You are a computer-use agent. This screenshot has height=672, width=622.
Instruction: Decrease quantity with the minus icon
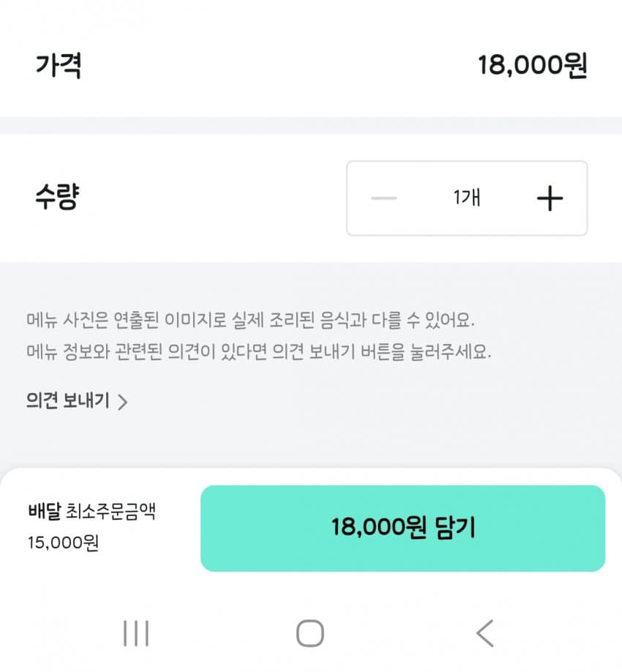click(x=384, y=198)
